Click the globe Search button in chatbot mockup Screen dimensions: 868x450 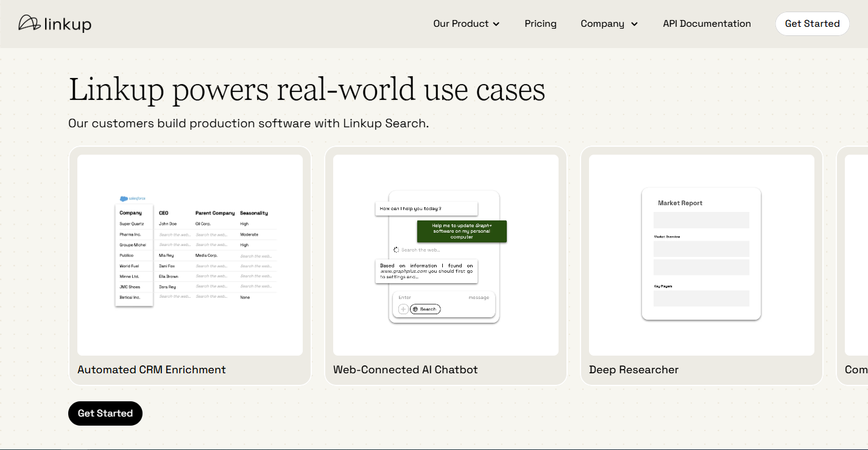pyautogui.click(x=425, y=309)
